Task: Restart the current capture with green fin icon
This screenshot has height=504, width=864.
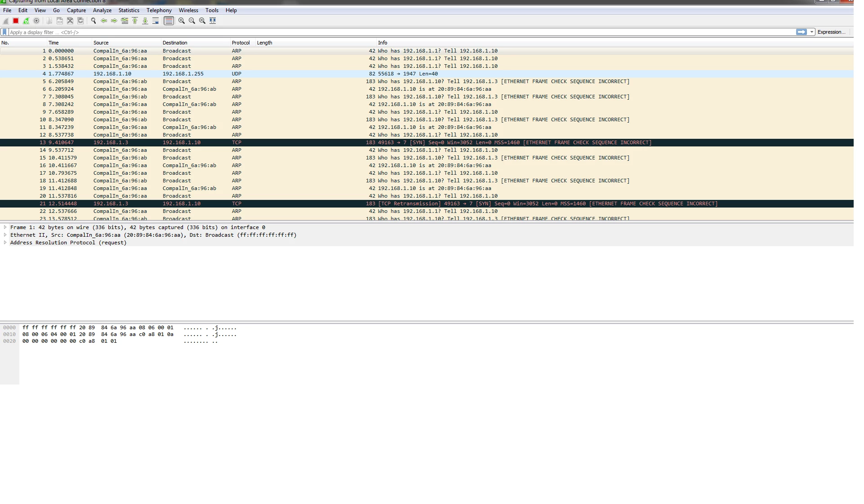Action: point(26,21)
